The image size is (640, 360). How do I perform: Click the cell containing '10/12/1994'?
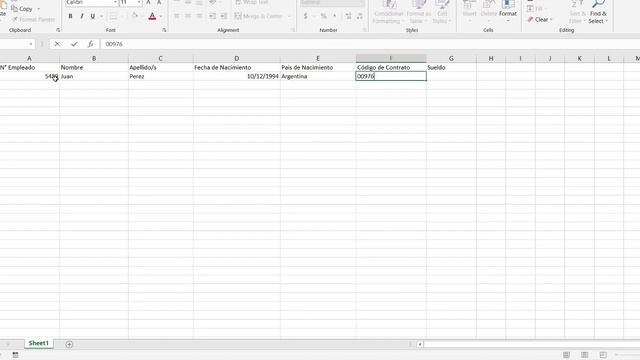point(237,76)
